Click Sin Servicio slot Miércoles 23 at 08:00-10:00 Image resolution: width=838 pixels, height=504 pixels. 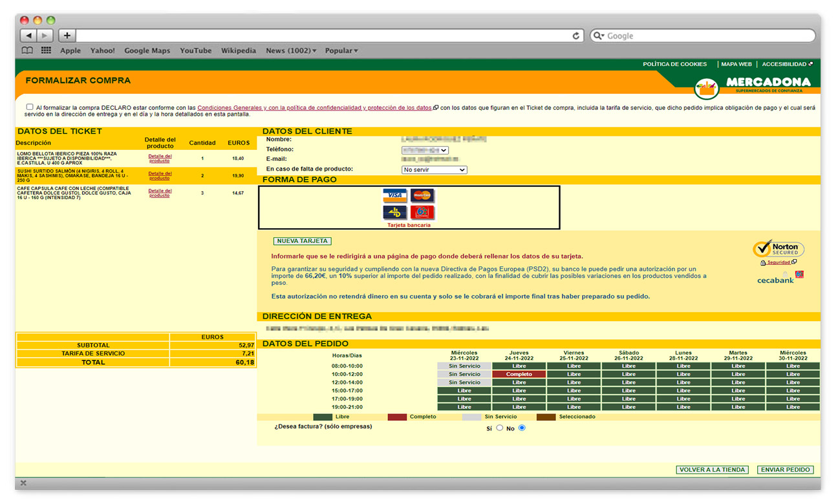point(464,366)
